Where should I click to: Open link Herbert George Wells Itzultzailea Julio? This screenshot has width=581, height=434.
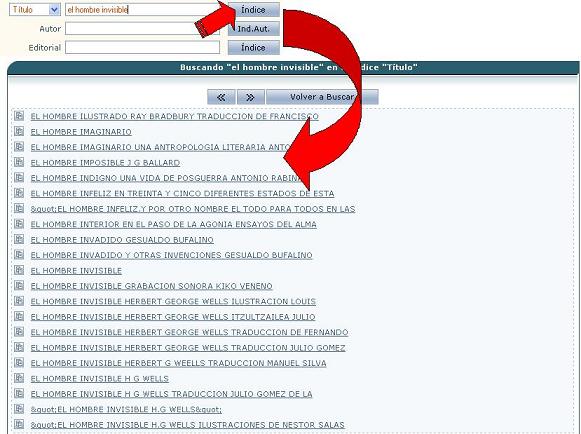tap(173, 317)
